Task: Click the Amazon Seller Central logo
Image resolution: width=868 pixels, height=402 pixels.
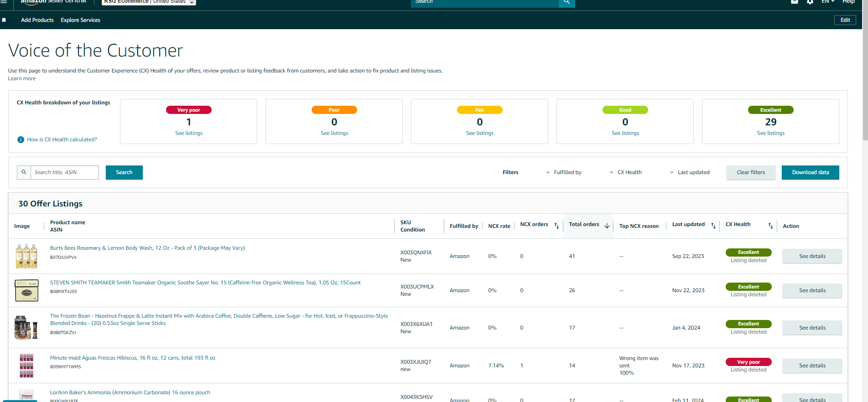Action: (x=53, y=2)
